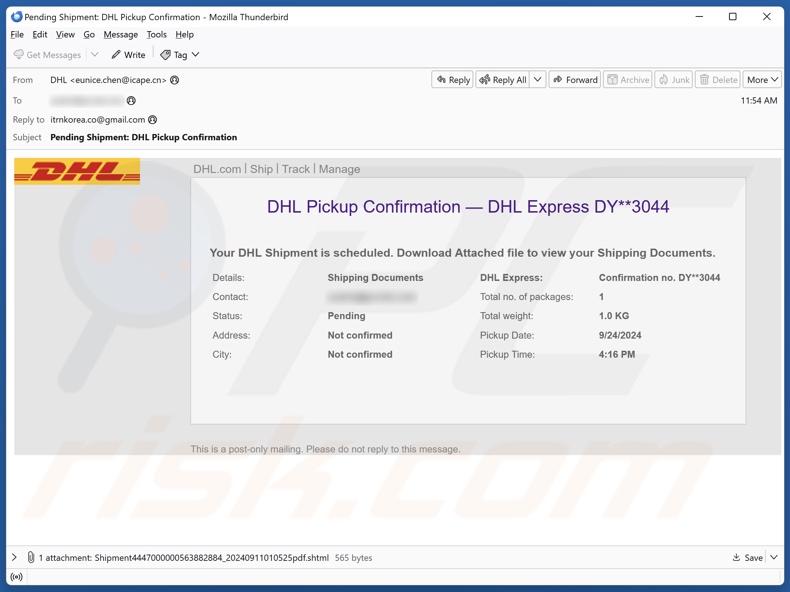Archive the message
The width and height of the screenshot is (790, 592).
coord(628,80)
